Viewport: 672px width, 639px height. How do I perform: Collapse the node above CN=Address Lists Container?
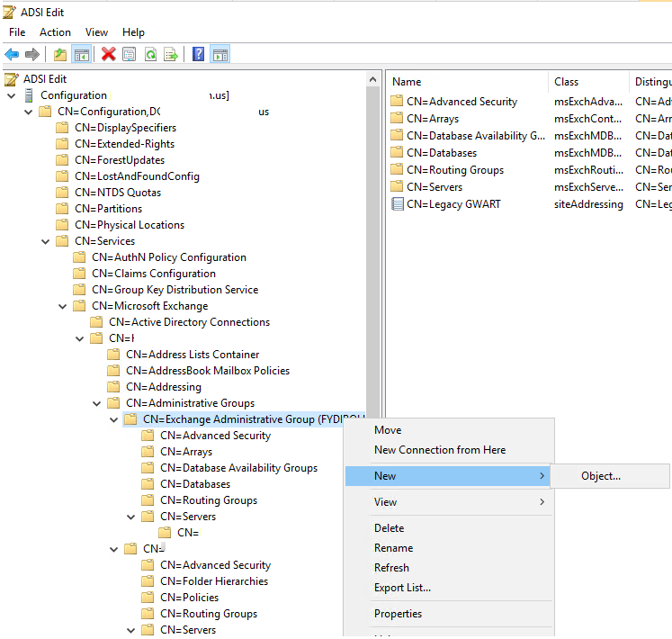tap(80, 338)
